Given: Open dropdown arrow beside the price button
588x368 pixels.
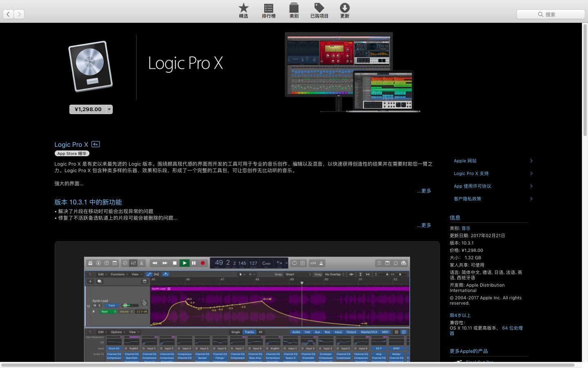Looking at the screenshot, I should pos(109,109).
